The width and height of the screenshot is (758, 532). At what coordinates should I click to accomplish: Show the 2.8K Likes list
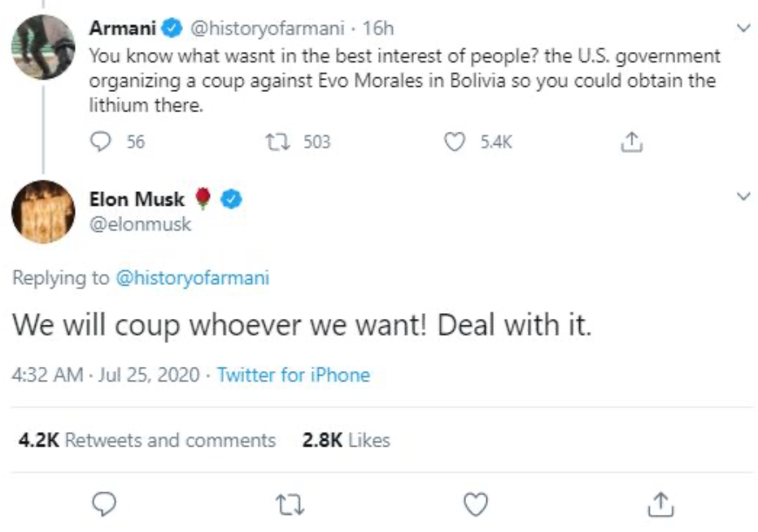click(346, 440)
